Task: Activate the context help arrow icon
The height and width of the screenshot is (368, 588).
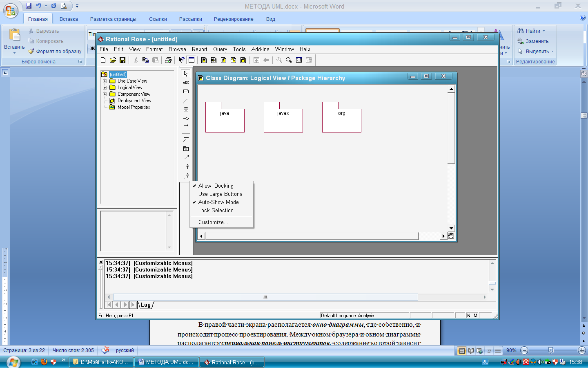Action: [181, 60]
